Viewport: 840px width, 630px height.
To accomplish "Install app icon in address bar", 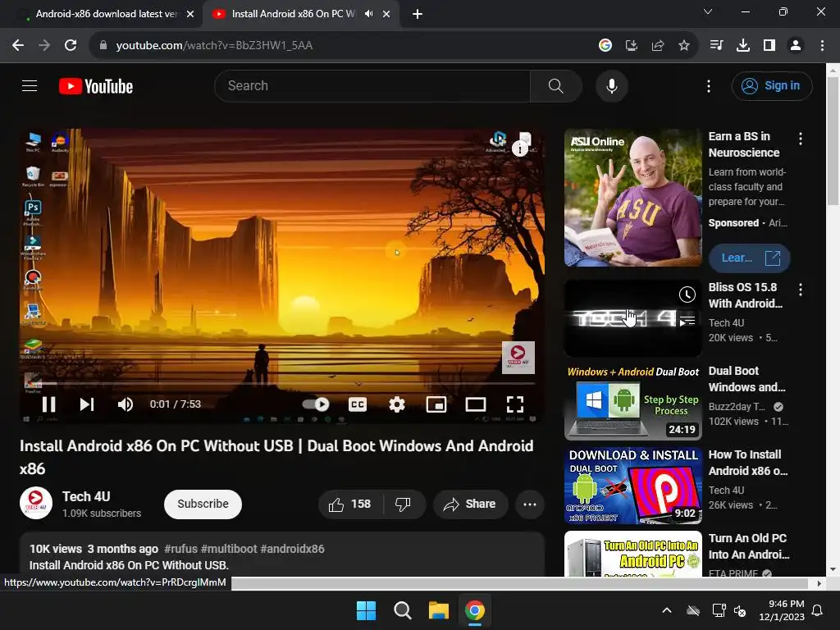I will tap(632, 46).
